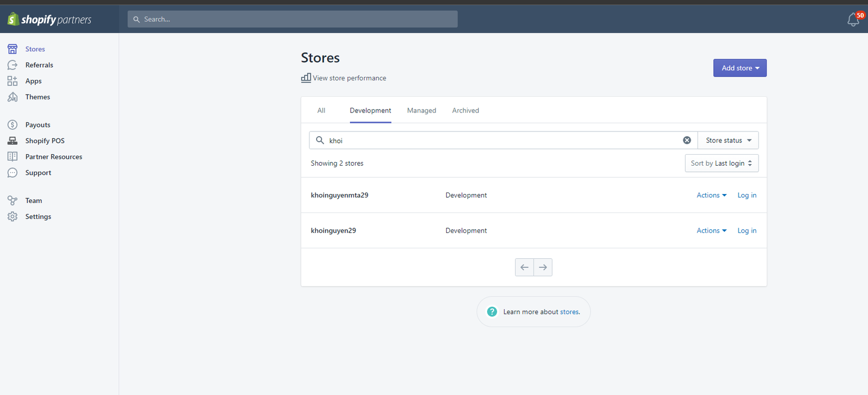868x395 pixels.
Task: Open View store performance link
Action: (x=349, y=78)
